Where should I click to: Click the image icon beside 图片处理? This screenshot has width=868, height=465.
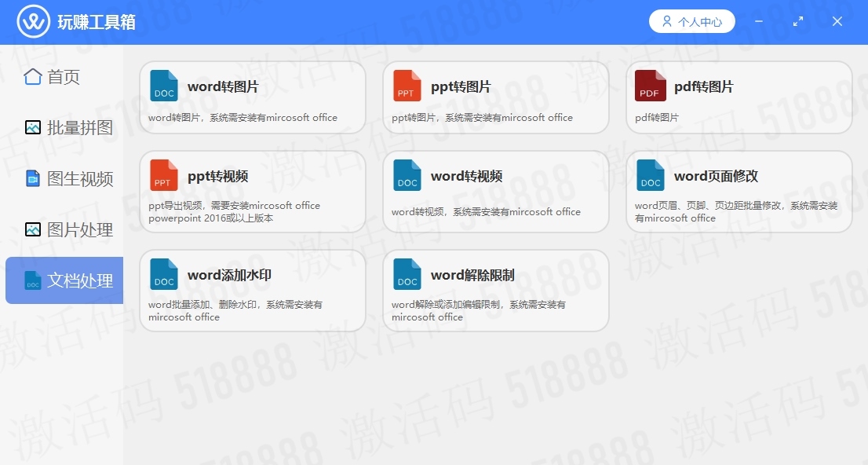pyautogui.click(x=33, y=229)
